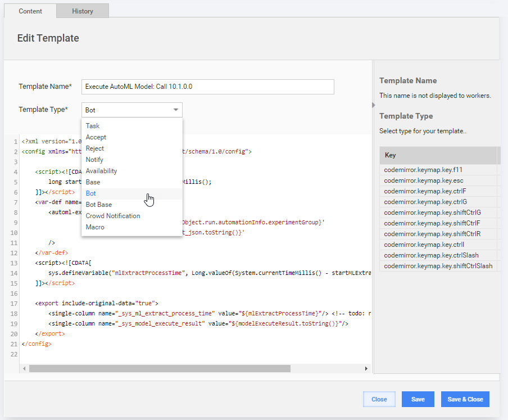This screenshot has height=420, width=508.
Task: Click the Save button
Action: point(418,399)
